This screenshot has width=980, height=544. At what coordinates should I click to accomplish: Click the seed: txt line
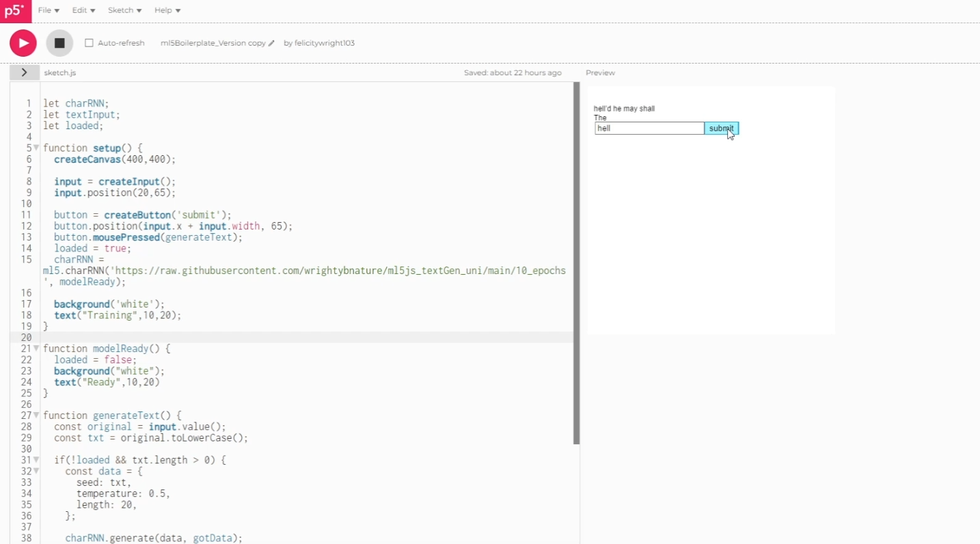click(x=104, y=482)
